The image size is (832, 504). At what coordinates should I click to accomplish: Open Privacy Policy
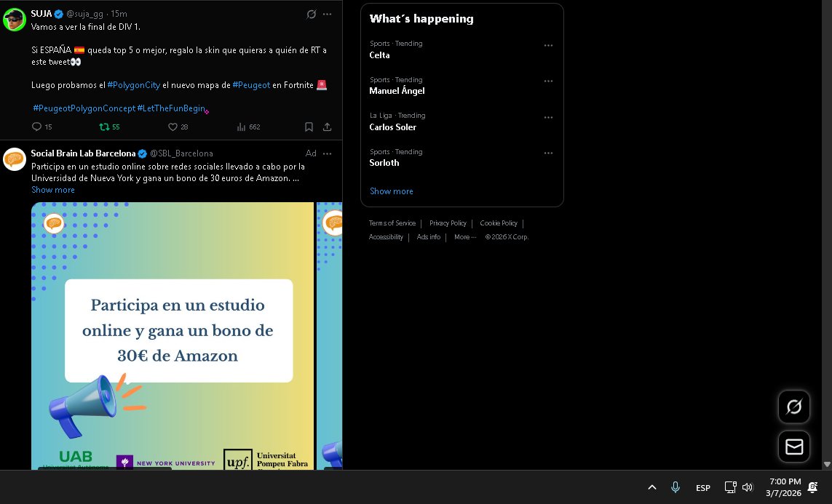[x=448, y=223]
